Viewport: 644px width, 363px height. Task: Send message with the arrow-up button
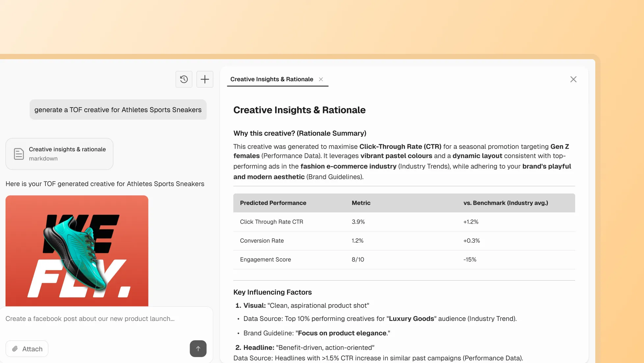[198, 349]
